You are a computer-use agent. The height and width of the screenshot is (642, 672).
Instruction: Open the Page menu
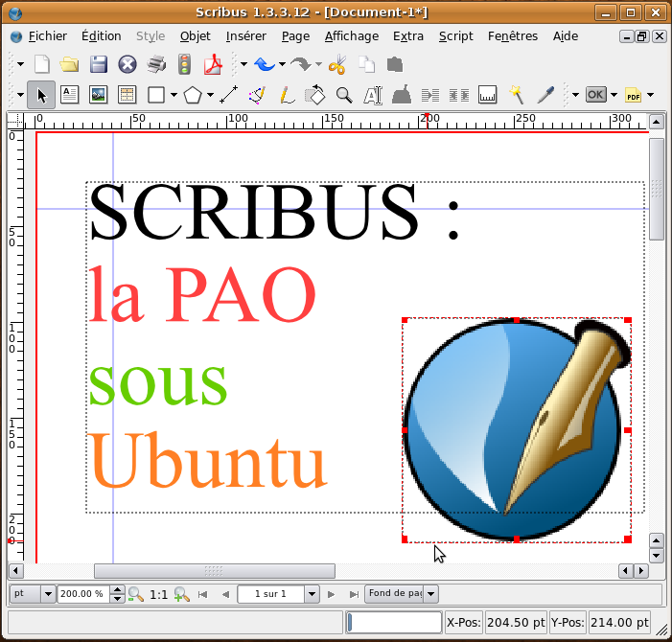point(295,36)
